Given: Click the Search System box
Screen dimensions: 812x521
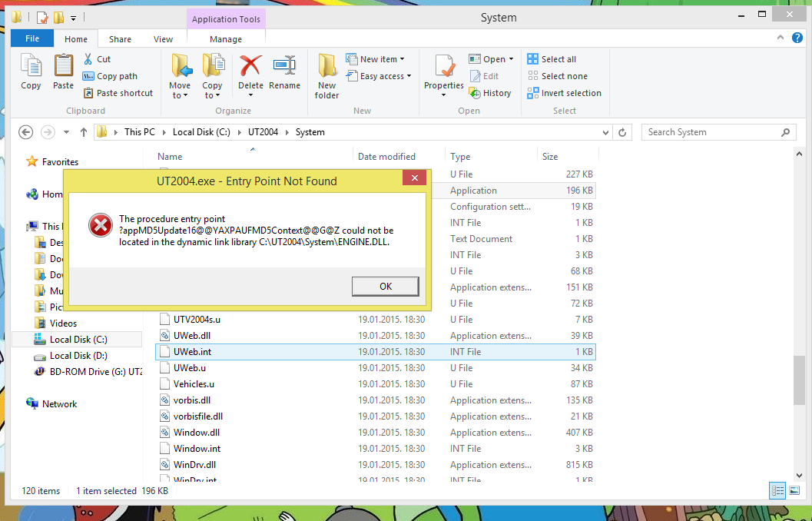Looking at the screenshot, I should [x=718, y=132].
